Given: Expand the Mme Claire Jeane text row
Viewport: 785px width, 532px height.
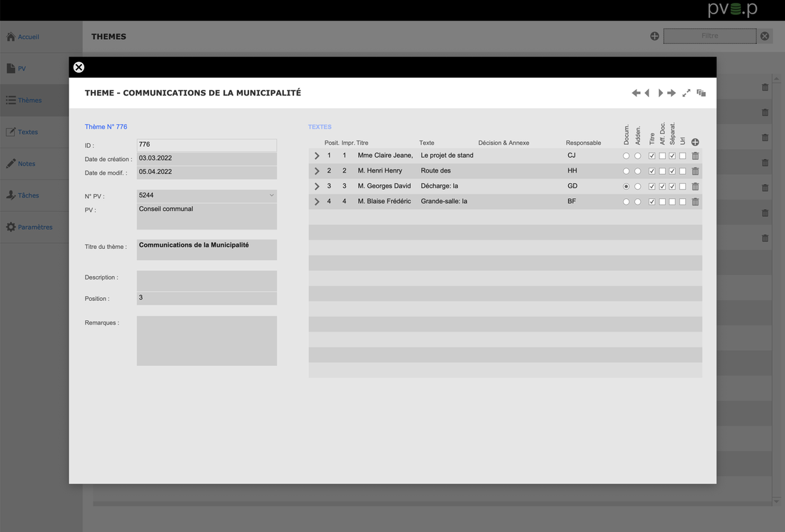Looking at the screenshot, I should pos(317,155).
